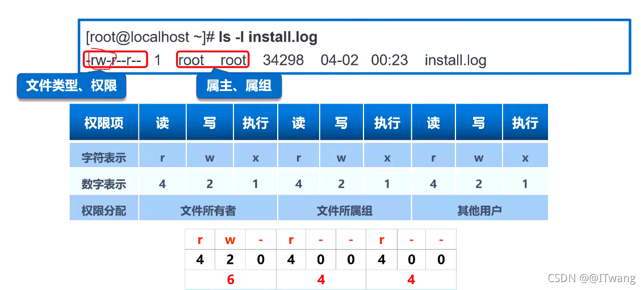
Task: Select the '权限项' header cell
Action: point(104,123)
